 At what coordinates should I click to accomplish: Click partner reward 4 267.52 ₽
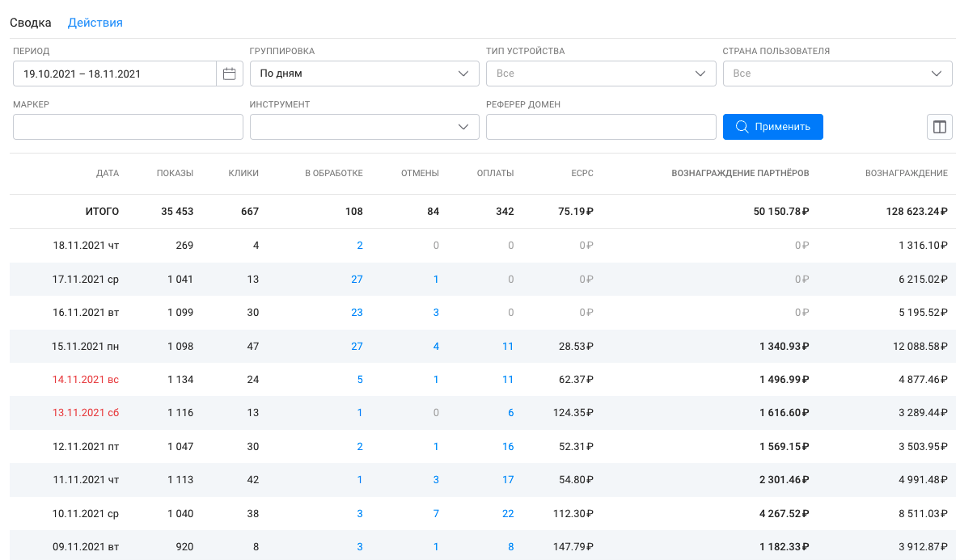[x=785, y=514]
